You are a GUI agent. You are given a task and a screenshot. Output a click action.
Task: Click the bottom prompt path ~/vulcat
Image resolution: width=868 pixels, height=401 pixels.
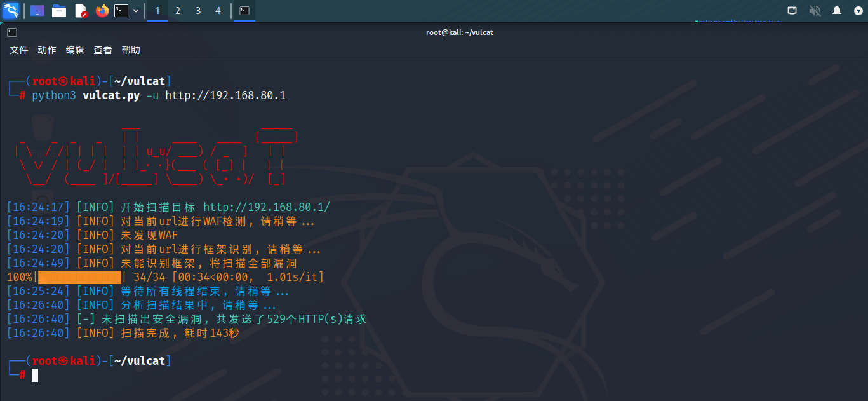tap(140, 361)
